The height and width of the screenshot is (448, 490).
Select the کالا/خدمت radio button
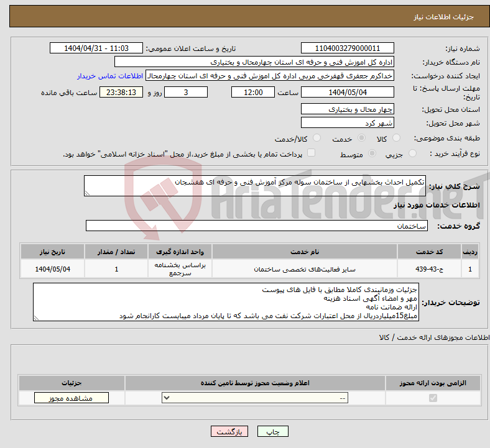(317, 138)
